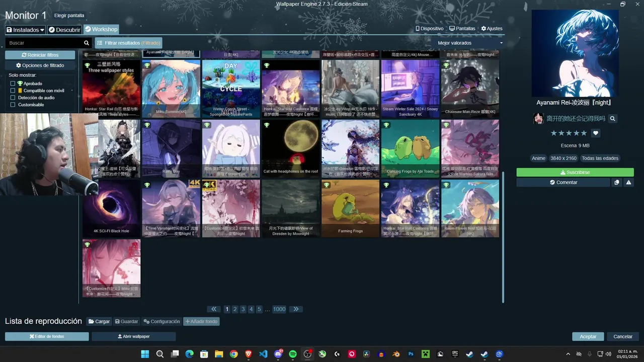
Task: Switch to the Workshop tab
Action: [101, 29]
